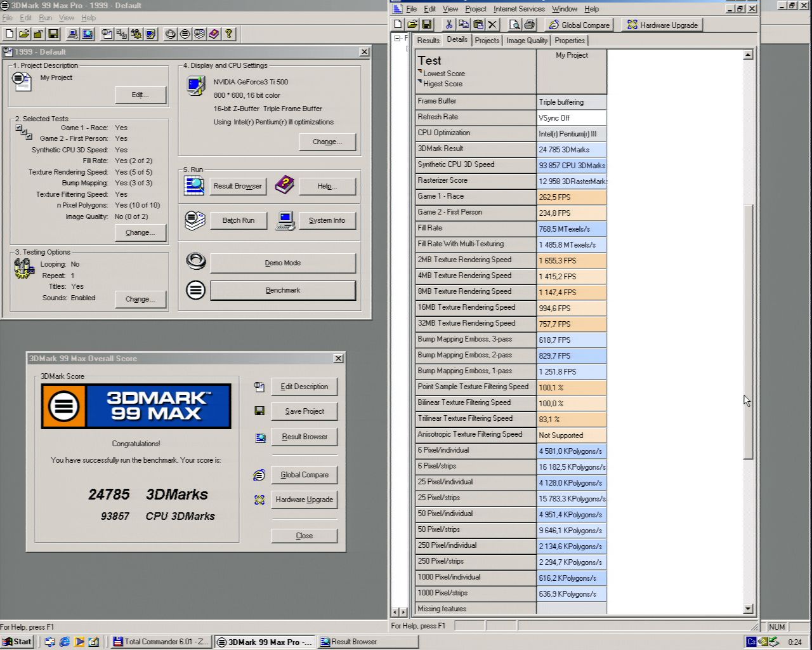This screenshot has height=650, width=812.
Task: Click Total Commander taskbar button
Action: pyautogui.click(x=161, y=642)
